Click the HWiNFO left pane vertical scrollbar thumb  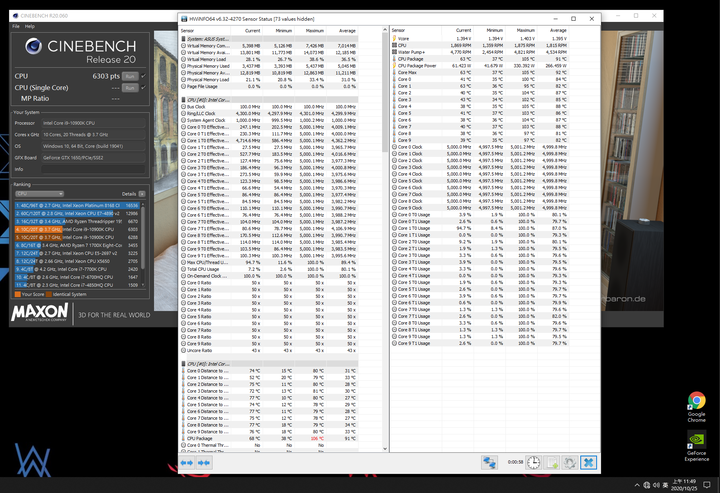[x=385, y=92]
